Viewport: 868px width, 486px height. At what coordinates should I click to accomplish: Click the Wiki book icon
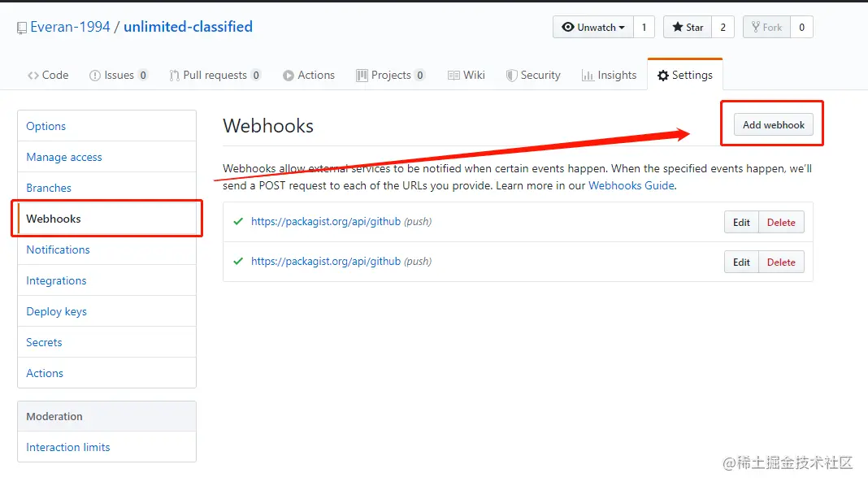tap(454, 76)
